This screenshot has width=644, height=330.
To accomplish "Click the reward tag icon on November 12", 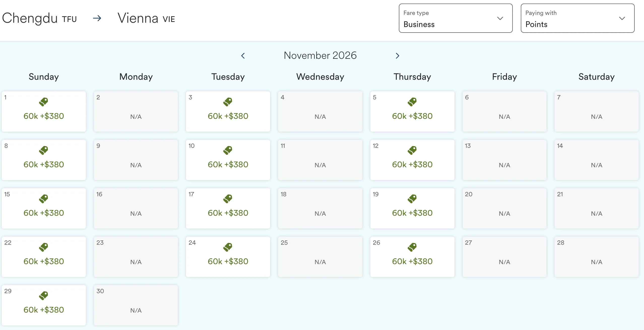I will (x=412, y=150).
